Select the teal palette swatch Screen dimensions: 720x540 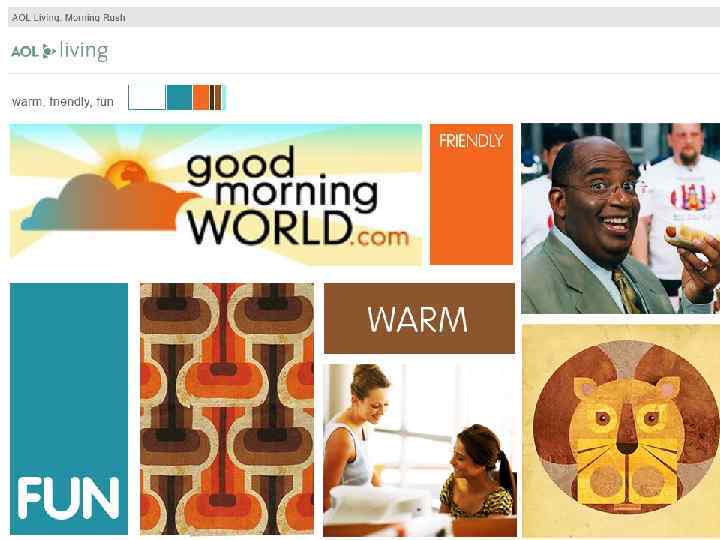pos(179,97)
